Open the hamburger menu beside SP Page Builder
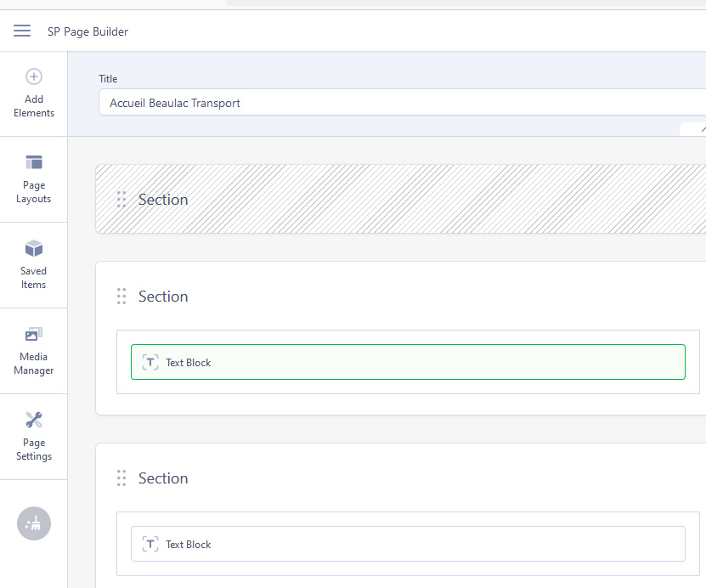Image resolution: width=706 pixels, height=588 pixels. (22, 31)
